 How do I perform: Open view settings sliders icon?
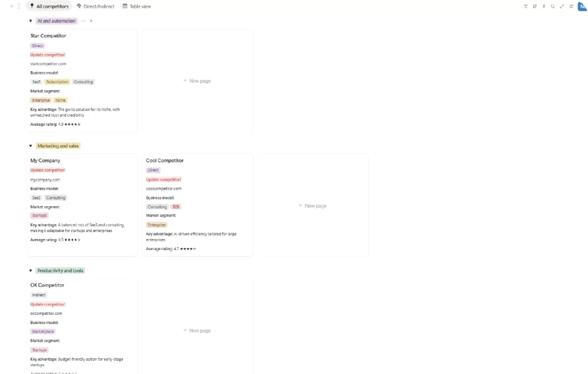pyautogui.click(x=571, y=6)
